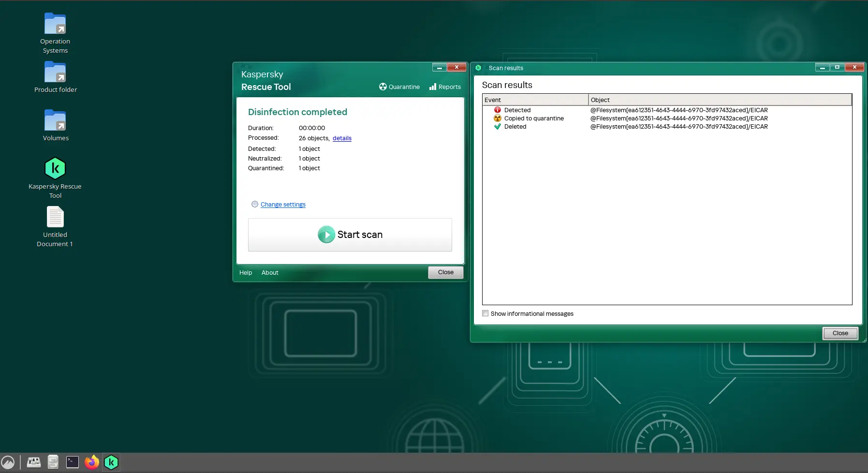This screenshot has height=473, width=868.
Task: Open the processed objects details link
Action: tap(342, 138)
